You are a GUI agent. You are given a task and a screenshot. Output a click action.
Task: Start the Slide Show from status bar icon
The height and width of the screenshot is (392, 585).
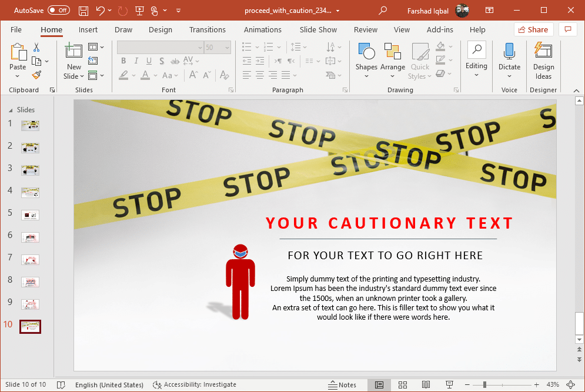click(449, 385)
